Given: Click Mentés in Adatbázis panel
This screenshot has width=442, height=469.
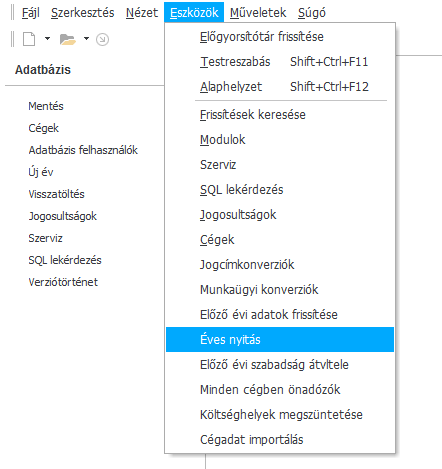Looking at the screenshot, I should [46, 106].
